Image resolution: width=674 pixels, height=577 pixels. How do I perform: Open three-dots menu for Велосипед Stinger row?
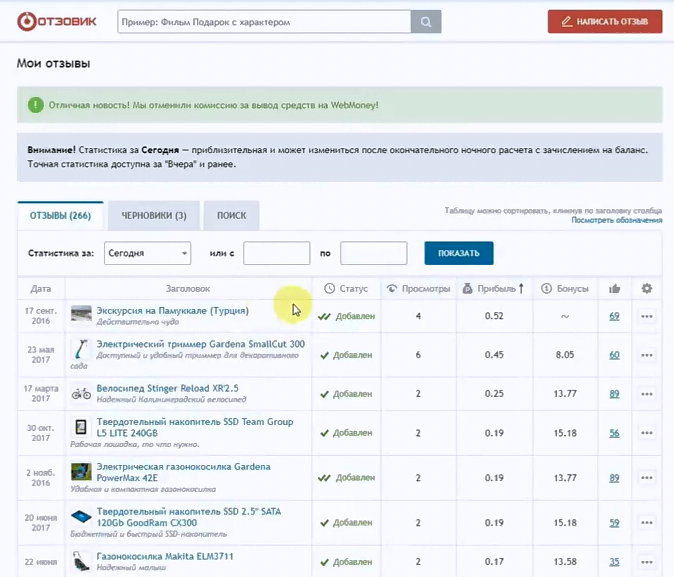coord(646,394)
